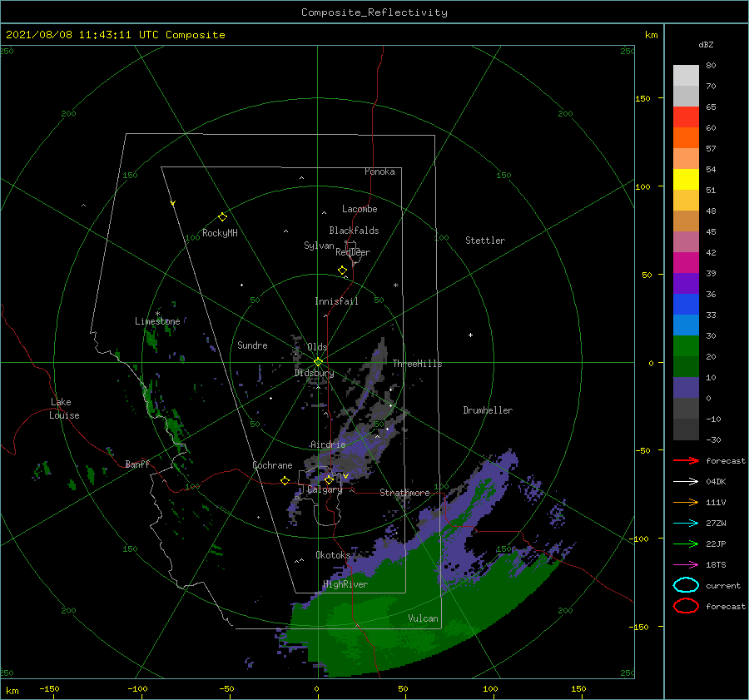Select the dark green 10-20 dBZ band

pyautogui.click(x=686, y=367)
